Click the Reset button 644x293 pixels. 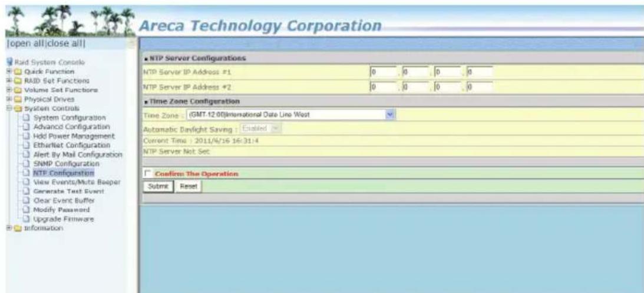(188, 187)
